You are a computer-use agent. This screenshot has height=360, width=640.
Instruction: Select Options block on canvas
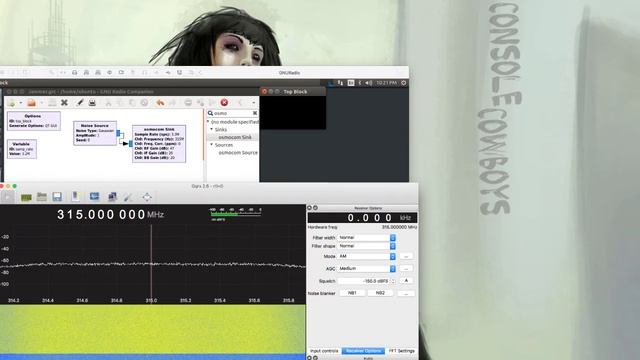(33, 121)
